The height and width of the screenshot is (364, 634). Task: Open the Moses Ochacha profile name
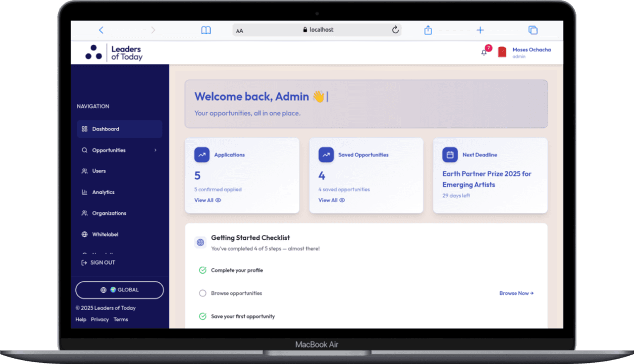click(x=531, y=50)
